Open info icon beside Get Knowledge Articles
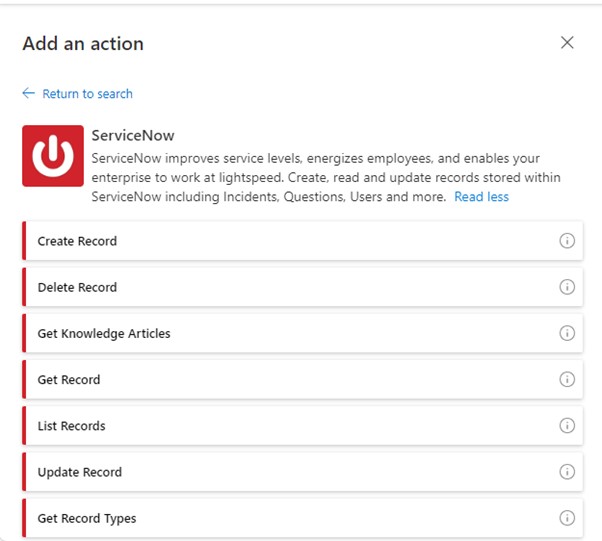The image size is (602, 541). click(x=567, y=333)
